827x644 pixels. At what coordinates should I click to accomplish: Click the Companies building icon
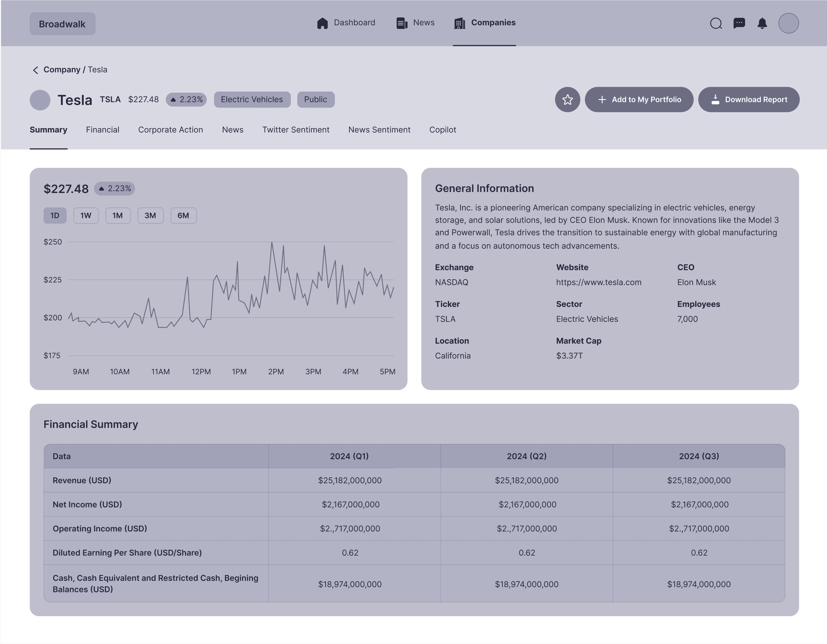459,23
